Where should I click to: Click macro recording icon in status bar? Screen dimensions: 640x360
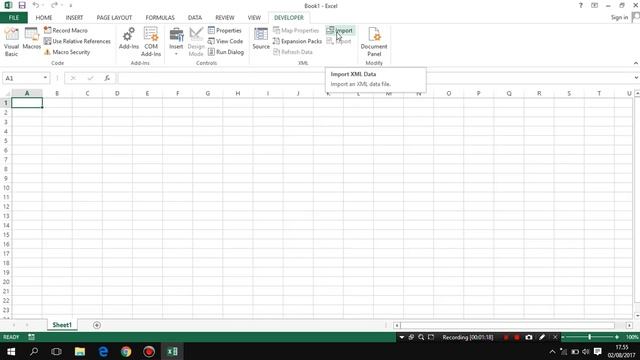point(31,337)
